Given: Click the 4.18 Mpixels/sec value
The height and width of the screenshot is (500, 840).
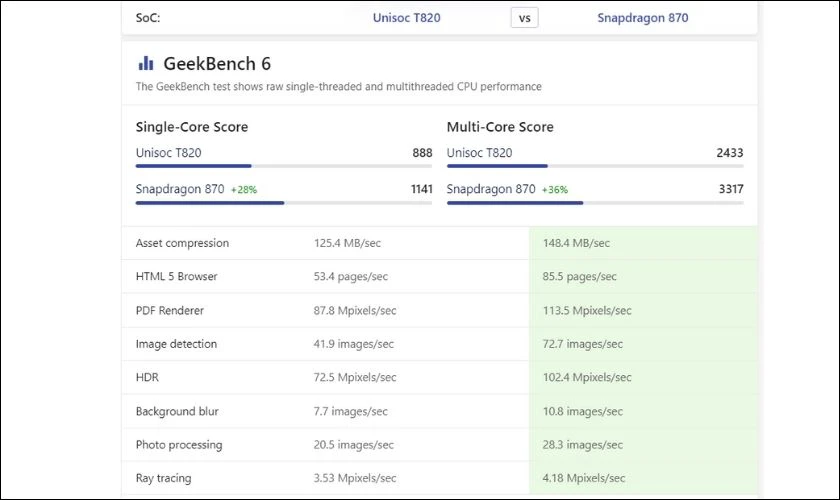Looking at the screenshot, I should (584, 478).
